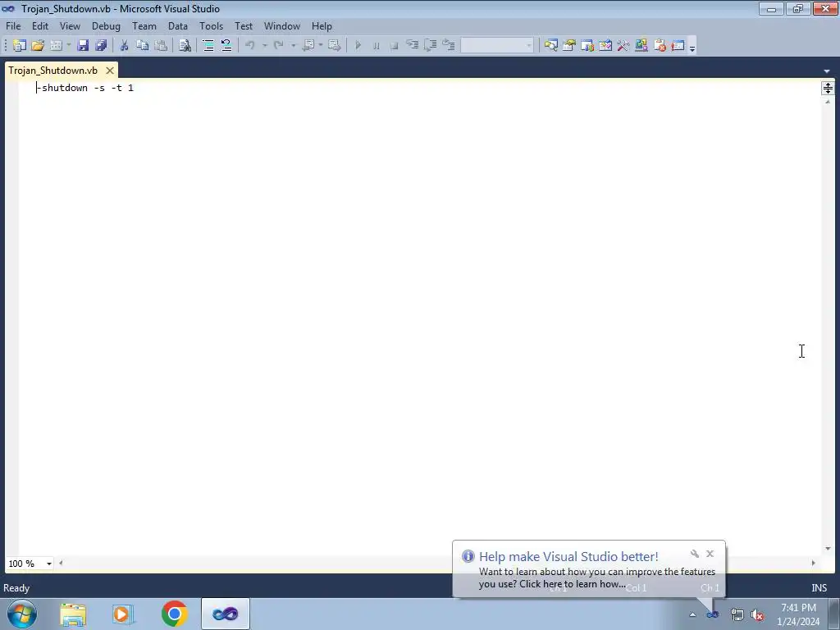The width and height of the screenshot is (840, 630).
Task: Open the Team menu
Action: coord(144,25)
